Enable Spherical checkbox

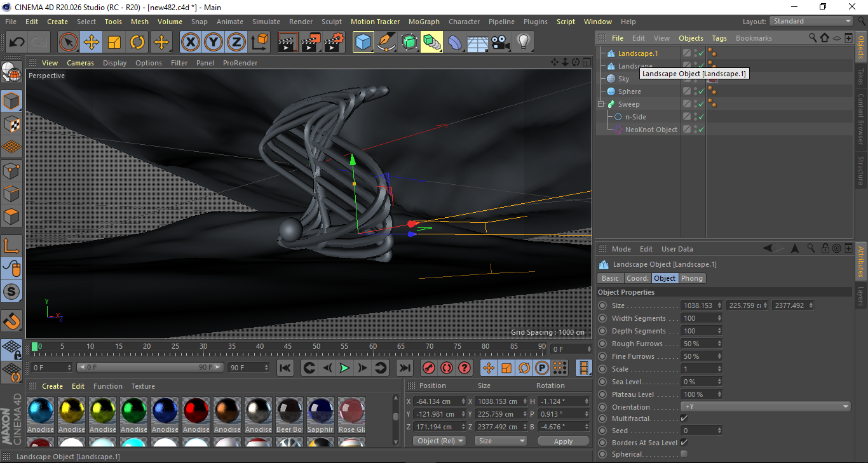684,454
